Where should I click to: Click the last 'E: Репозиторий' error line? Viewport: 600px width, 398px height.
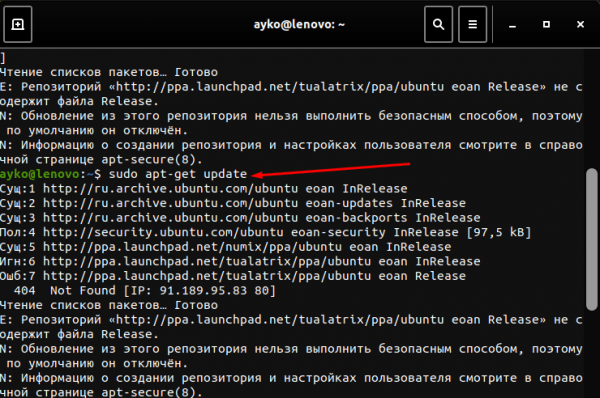[x=291, y=320]
